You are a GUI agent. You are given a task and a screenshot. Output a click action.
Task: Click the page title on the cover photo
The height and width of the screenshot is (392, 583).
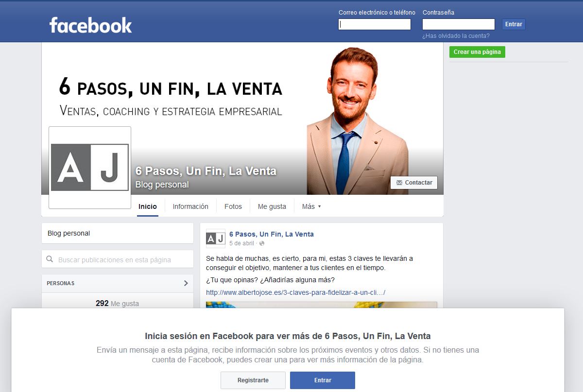point(206,171)
